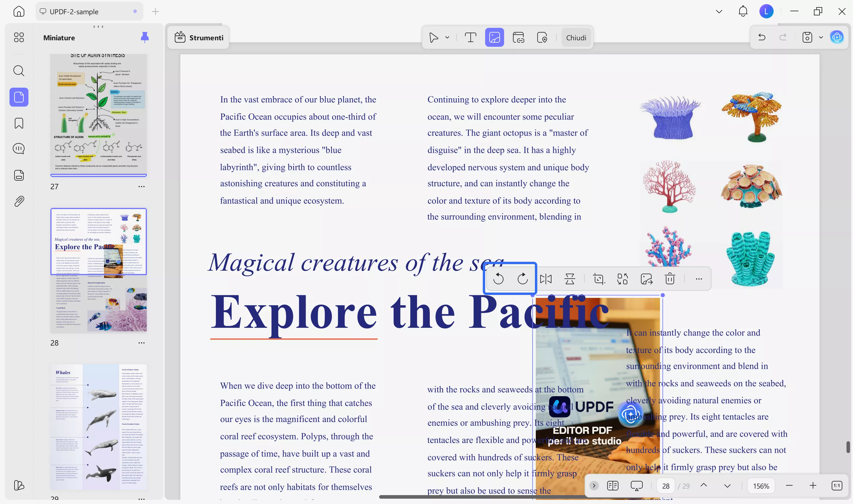
Task: Toggle off the active Image tool
Action: point(495,37)
